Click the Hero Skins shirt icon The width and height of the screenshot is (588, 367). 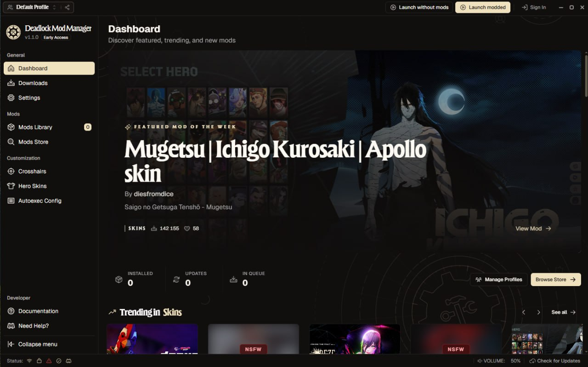(x=11, y=186)
